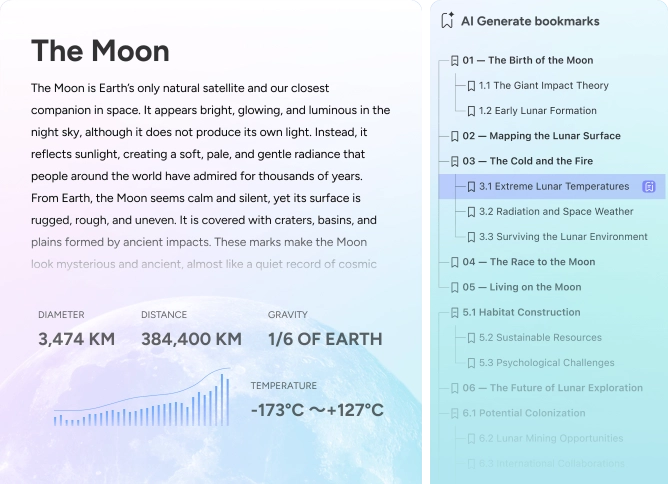Click bookmark icon for 3.3 Surviving the Lunar Environment

471,237
